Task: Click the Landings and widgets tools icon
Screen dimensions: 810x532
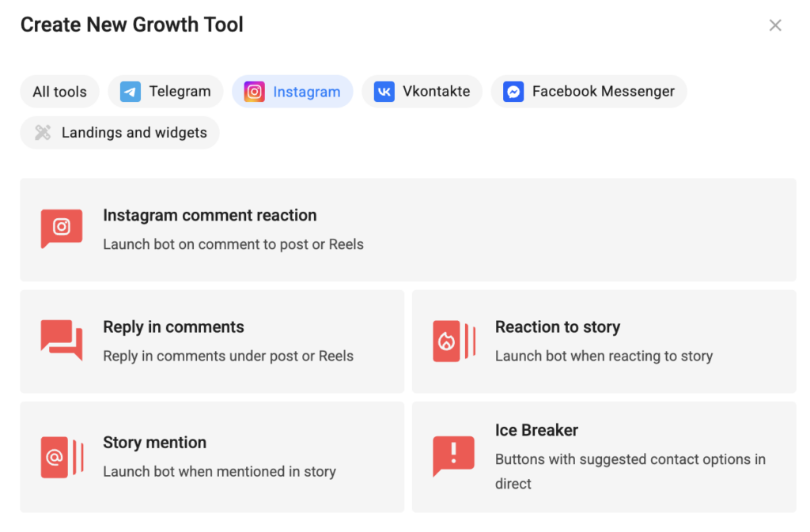Action: [43, 133]
